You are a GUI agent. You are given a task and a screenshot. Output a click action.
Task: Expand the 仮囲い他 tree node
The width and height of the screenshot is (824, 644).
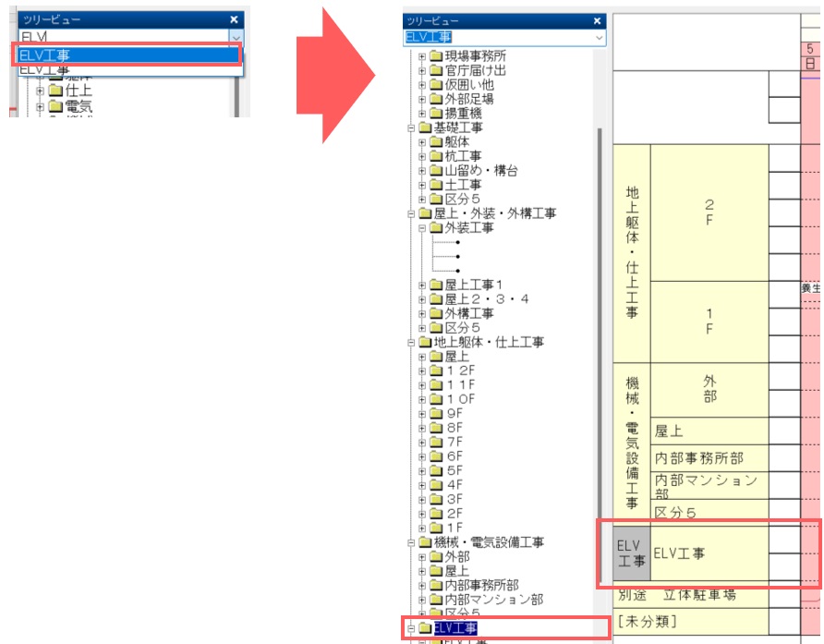click(422, 85)
